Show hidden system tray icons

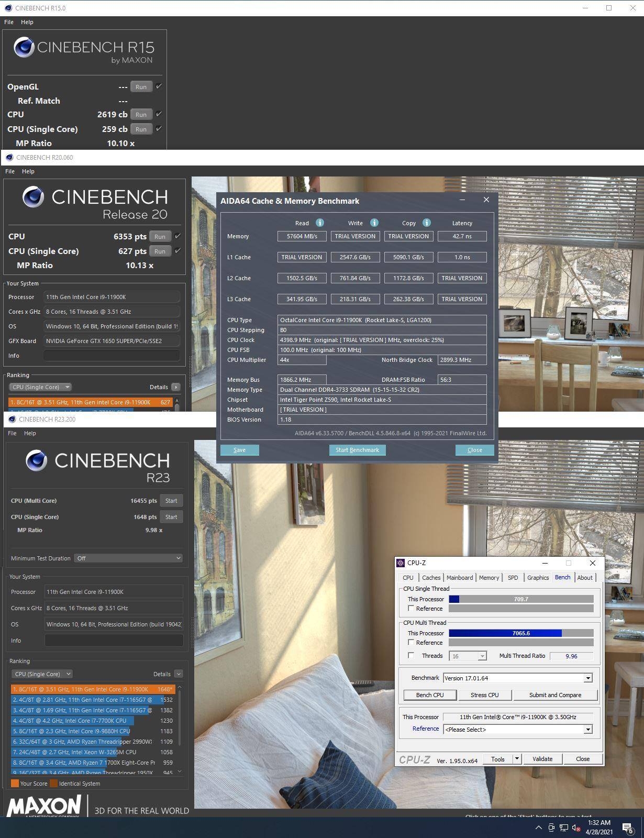[538, 828]
